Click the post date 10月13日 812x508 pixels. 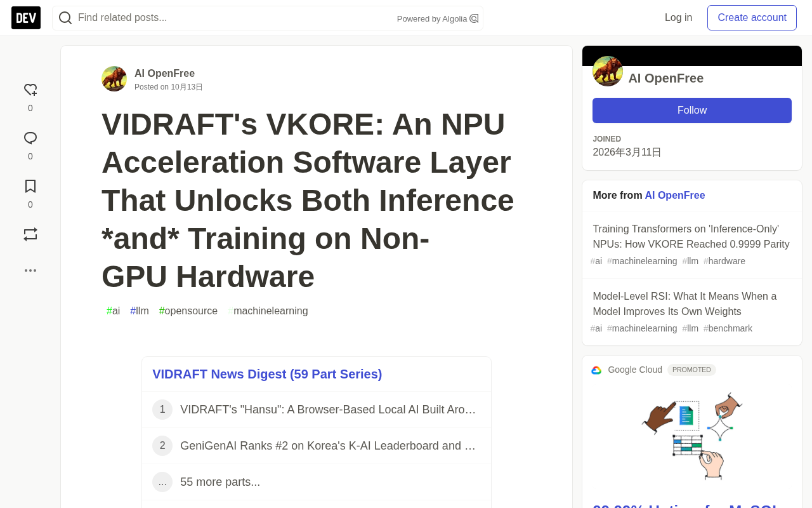tap(187, 87)
